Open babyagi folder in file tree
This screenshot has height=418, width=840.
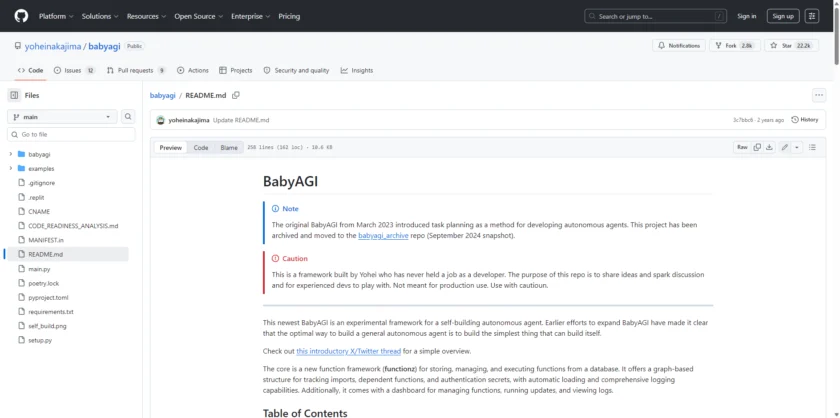[39, 154]
